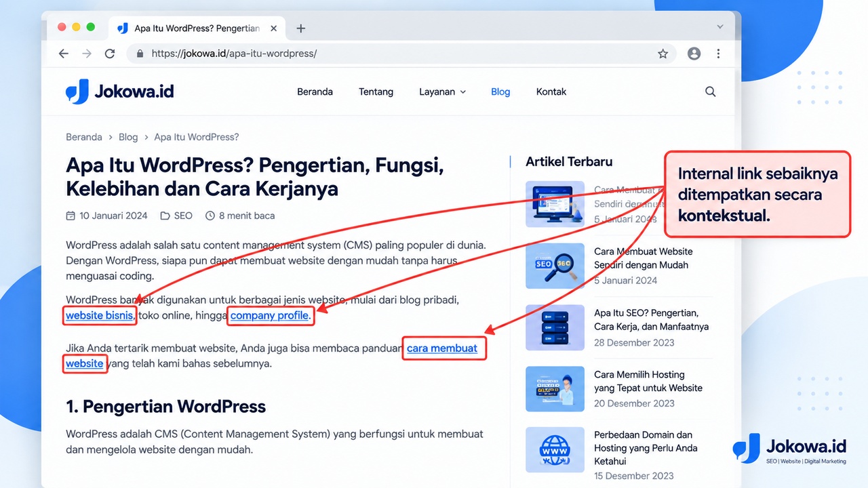Click the folder icon beside SEO category
The height and width of the screenshot is (488, 868).
pos(165,216)
